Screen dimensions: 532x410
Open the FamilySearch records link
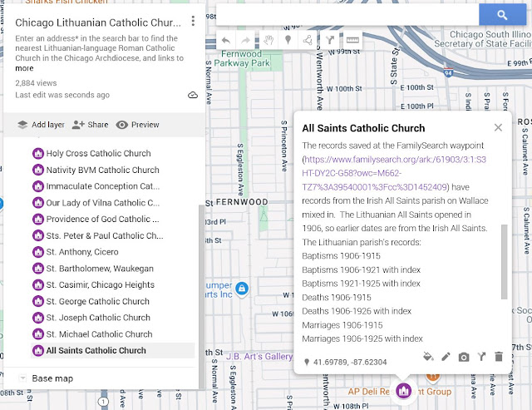pyautogui.click(x=394, y=173)
